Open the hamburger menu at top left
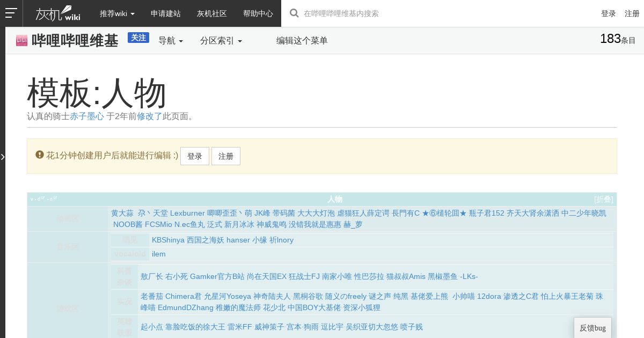644x338 pixels. click(11, 13)
